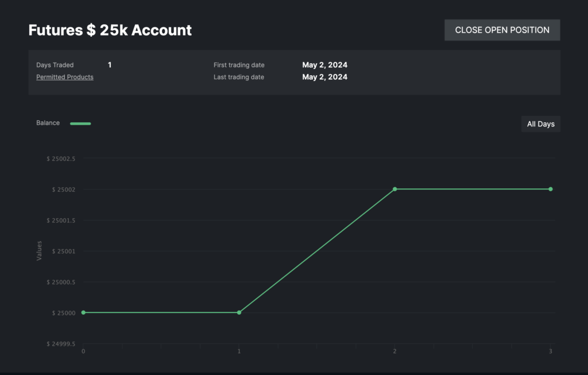The image size is (588, 375).
Task: Click the $ 24999.5 axis label
Action: click(61, 343)
